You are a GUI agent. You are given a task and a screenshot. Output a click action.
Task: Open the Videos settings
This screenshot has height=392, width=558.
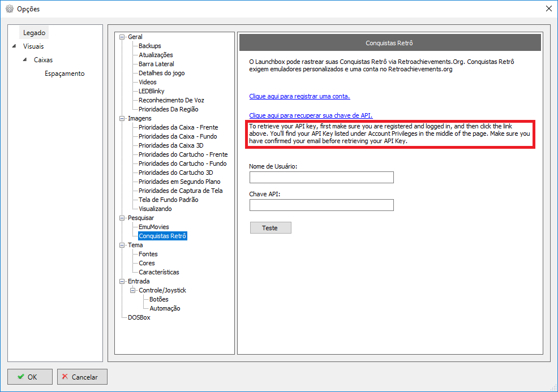point(148,82)
